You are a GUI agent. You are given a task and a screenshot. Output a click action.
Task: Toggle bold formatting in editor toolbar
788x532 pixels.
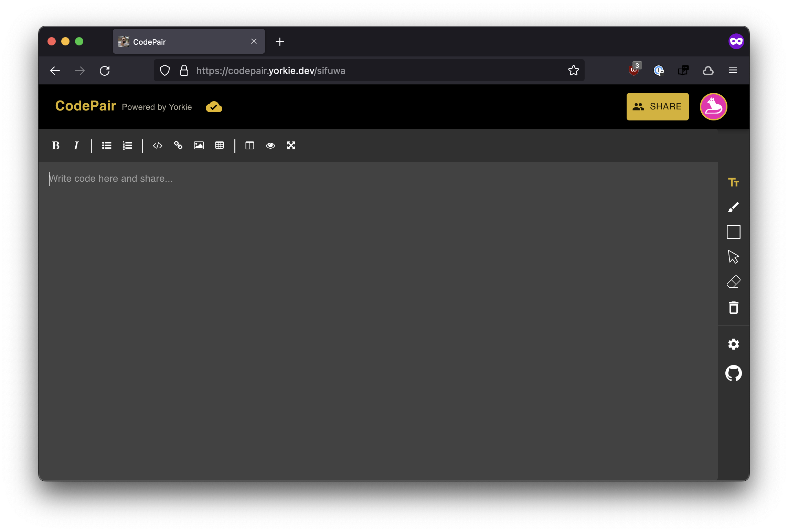[56, 146]
